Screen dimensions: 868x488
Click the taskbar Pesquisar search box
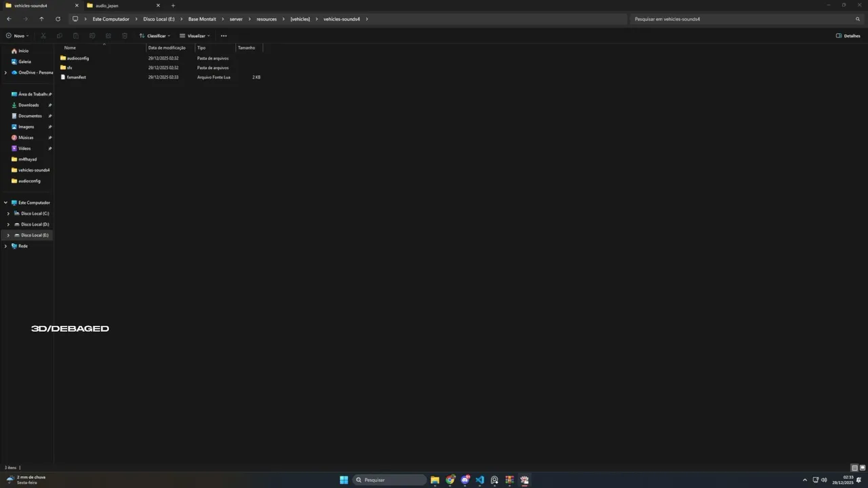389,480
